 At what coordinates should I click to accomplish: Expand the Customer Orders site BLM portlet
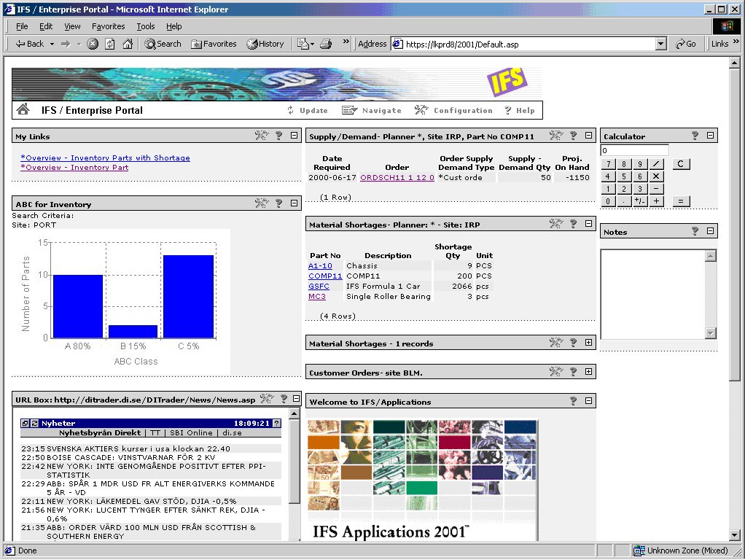coord(589,372)
